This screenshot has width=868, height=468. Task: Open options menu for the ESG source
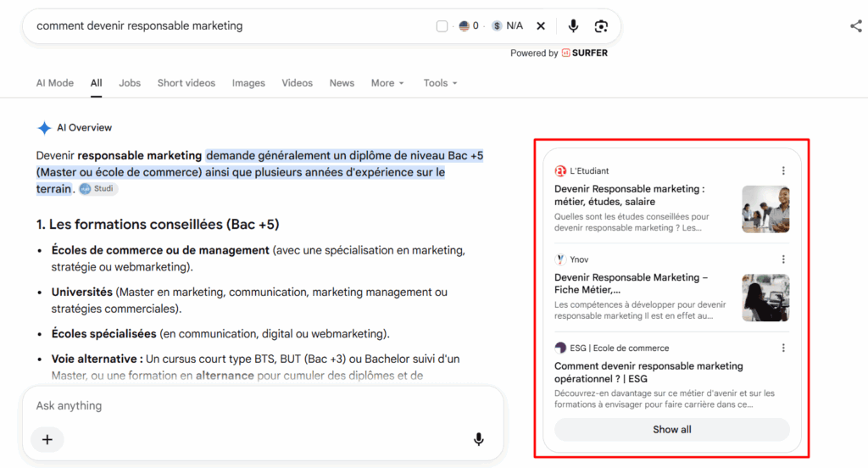(783, 348)
